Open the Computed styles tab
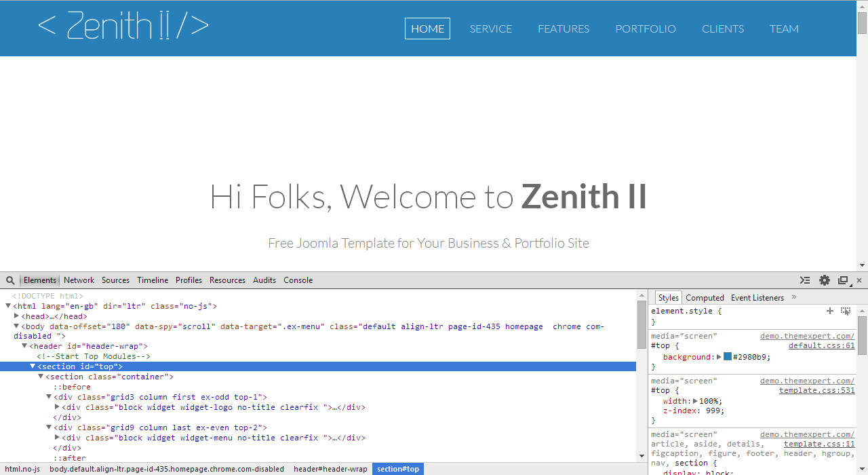The width and height of the screenshot is (868, 475). pyautogui.click(x=705, y=298)
